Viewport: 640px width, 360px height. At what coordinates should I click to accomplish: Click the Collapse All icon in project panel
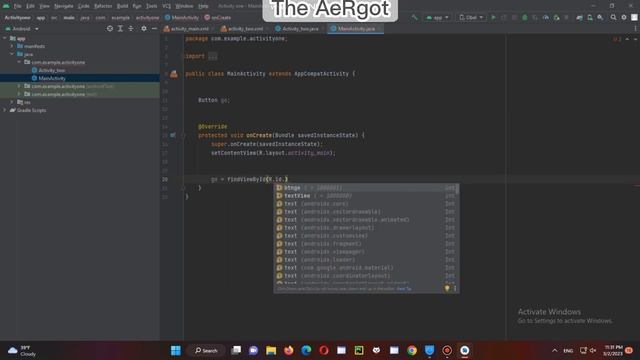(x=131, y=29)
